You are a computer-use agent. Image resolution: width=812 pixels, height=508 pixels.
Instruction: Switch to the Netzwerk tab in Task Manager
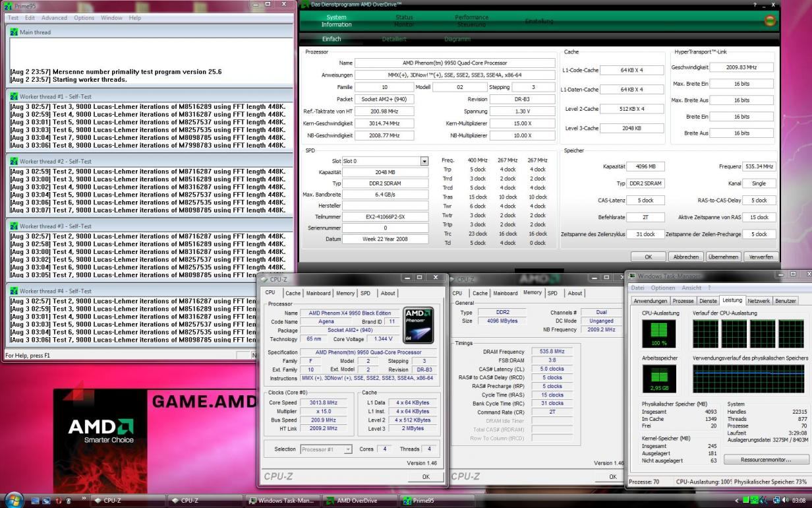pos(759,301)
